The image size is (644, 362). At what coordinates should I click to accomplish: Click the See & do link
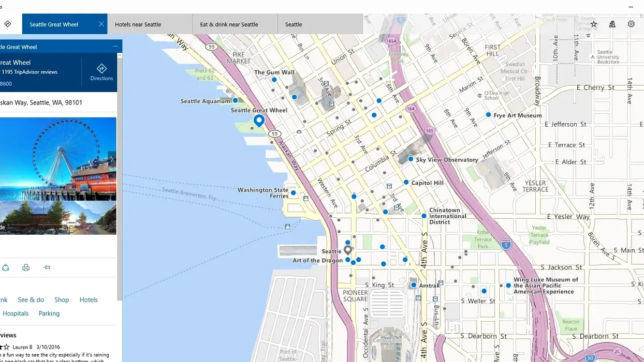pyautogui.click(x=31, y=300)
